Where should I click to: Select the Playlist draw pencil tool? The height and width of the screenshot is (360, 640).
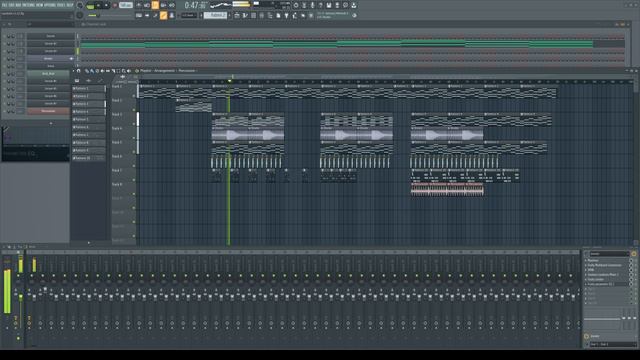pos(87,71)
